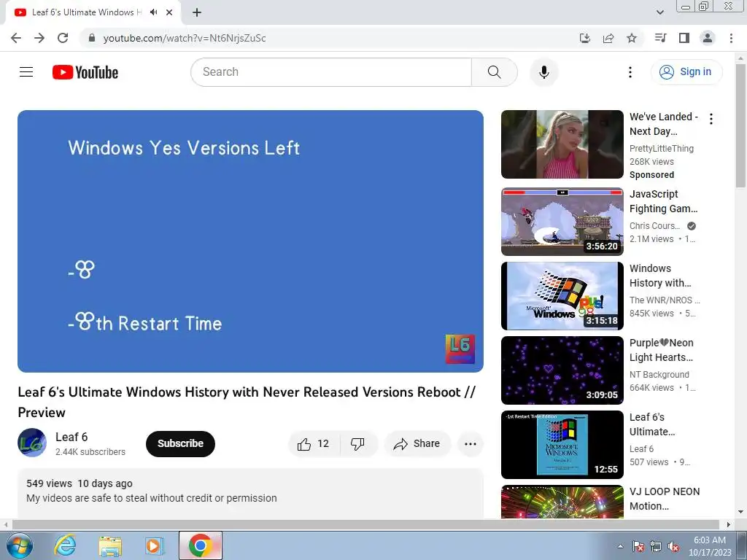Go forward in browser
The width and height of the screenshot is (747, 560).
pos(39,38)
